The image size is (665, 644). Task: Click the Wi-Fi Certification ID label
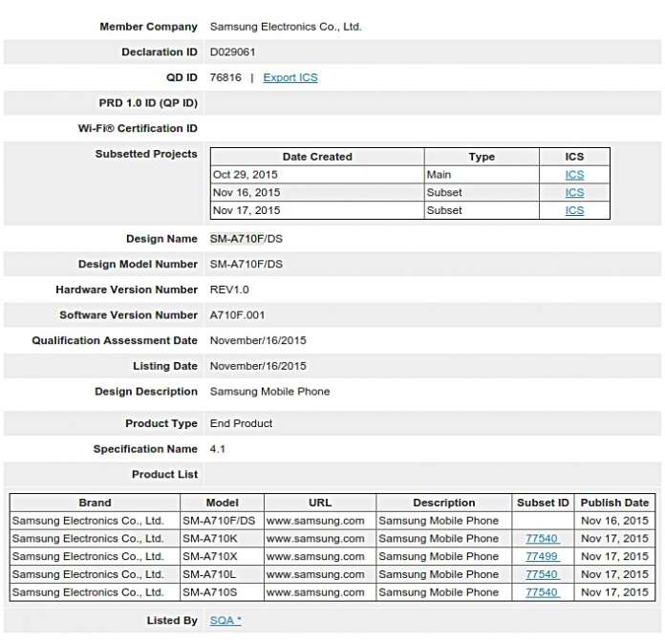(x=138, y=129)
